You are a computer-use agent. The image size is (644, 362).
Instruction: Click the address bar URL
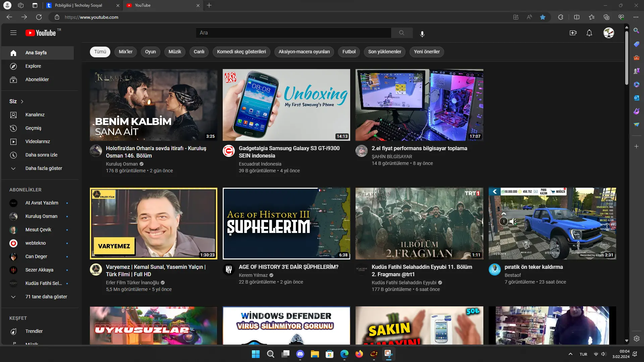(91, 17)
